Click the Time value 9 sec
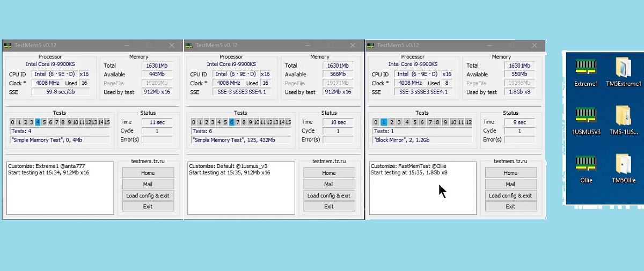 pyautogui.click(x=519, y=122)
